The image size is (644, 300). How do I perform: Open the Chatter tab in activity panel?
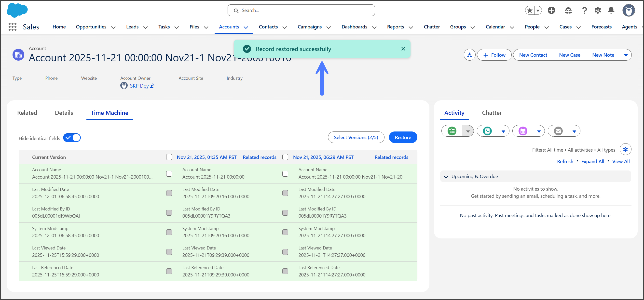[x=492, y=113]
